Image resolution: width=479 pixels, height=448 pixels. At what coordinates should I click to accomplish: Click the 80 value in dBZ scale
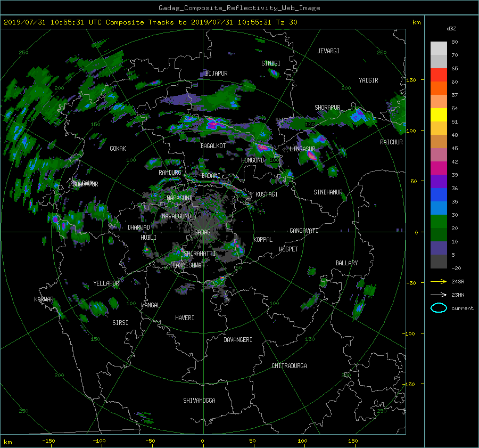[455, 42]
